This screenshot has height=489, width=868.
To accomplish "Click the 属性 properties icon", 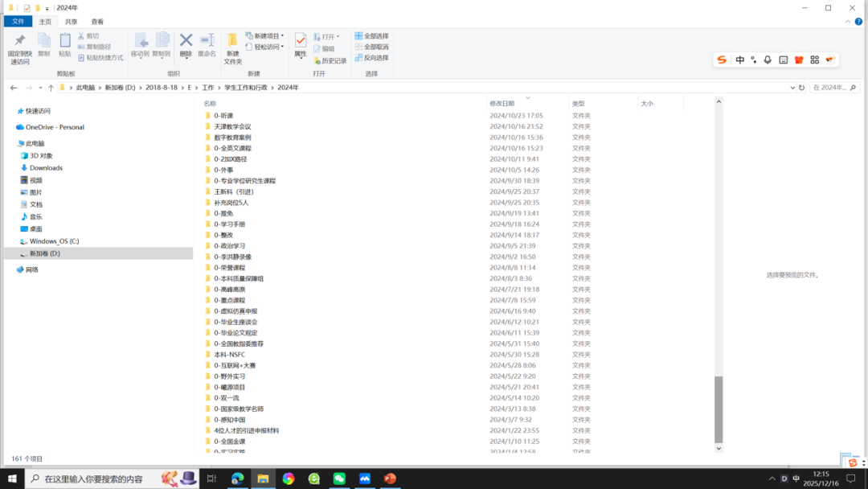I will coord(300,40).
